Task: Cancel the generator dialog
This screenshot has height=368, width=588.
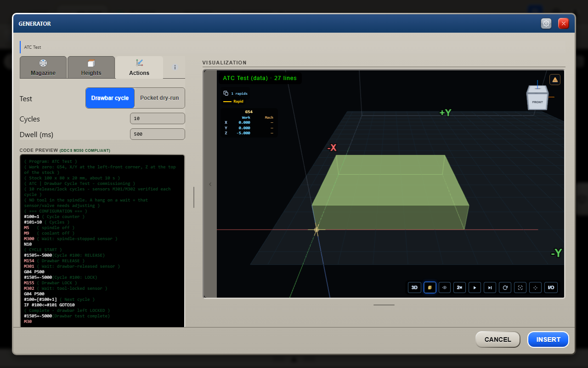Action: (498, 339)
